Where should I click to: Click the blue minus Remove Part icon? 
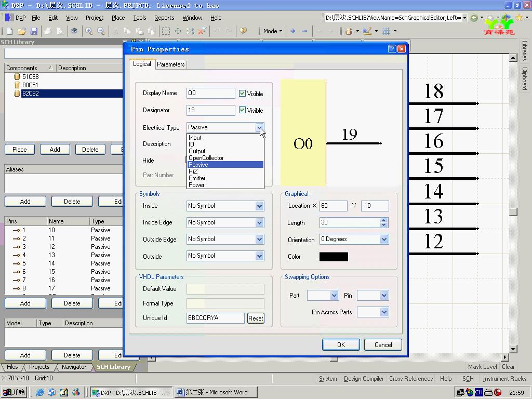click(304, 31)
